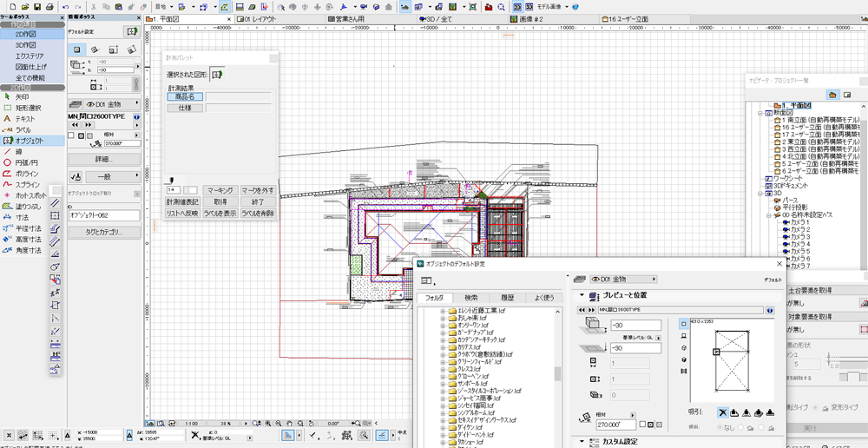Switch to the 3D / 全て tab
The width and height of the screenshot is (868, 448).
(462, 19)
